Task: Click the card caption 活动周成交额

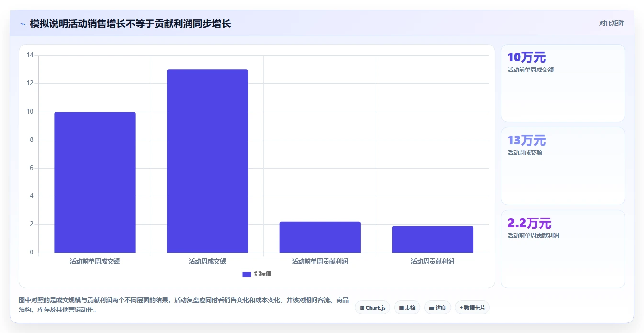Action: coord(525,153)
